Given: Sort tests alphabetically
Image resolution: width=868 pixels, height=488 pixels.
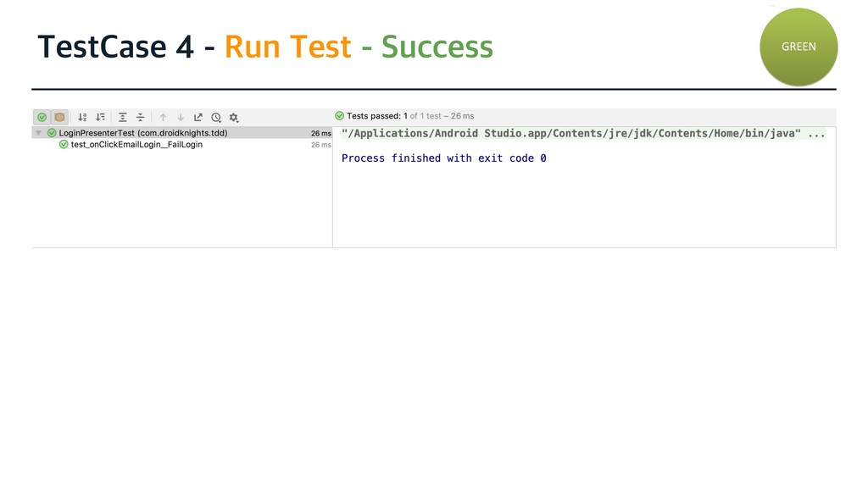Looking at the screenshot, I should point(82,117).
